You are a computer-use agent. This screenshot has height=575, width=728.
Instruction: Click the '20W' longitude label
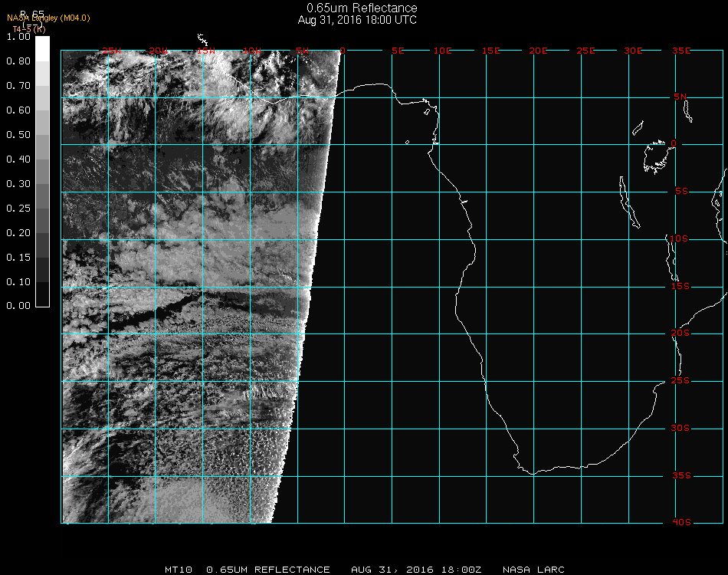pyautogui.click(x=159, y=51)
